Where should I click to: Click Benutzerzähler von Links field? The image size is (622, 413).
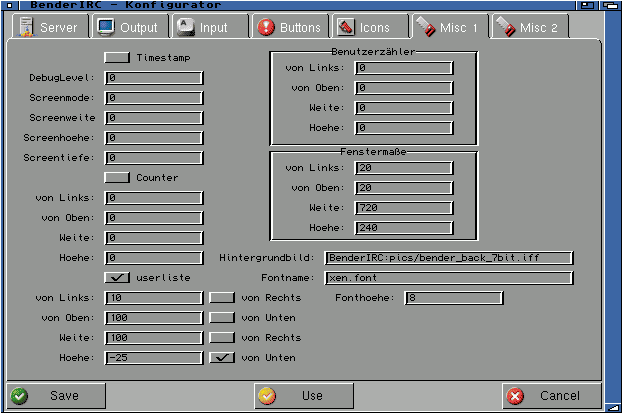click(x=404, y=68)
